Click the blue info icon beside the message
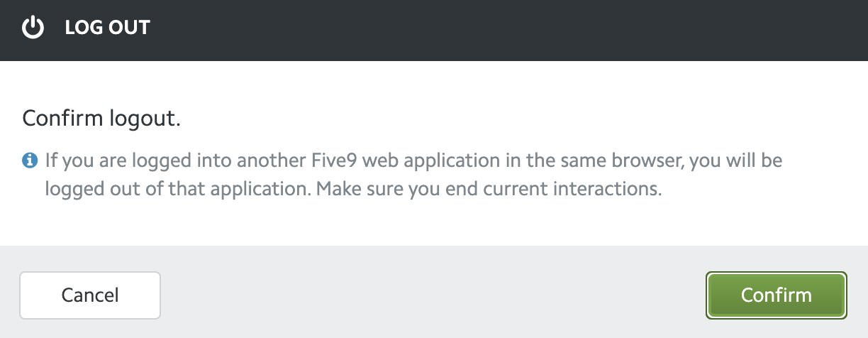 click(30, 160)
